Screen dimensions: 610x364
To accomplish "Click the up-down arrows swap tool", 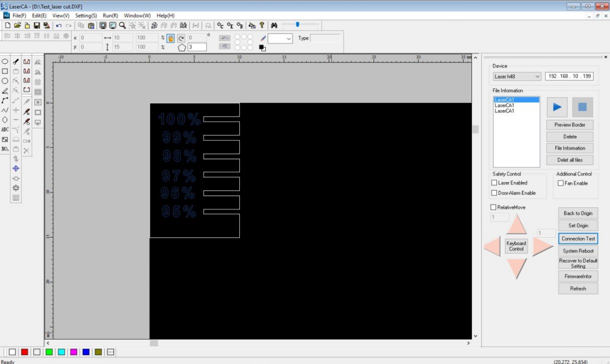I will tap(16, 158).
